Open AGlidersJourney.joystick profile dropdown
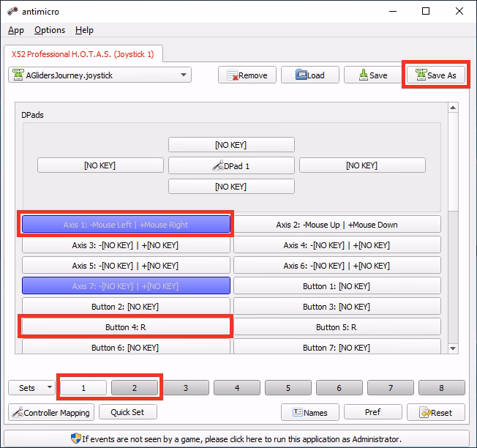Screen dimensions: 477x448 (99, 75)
